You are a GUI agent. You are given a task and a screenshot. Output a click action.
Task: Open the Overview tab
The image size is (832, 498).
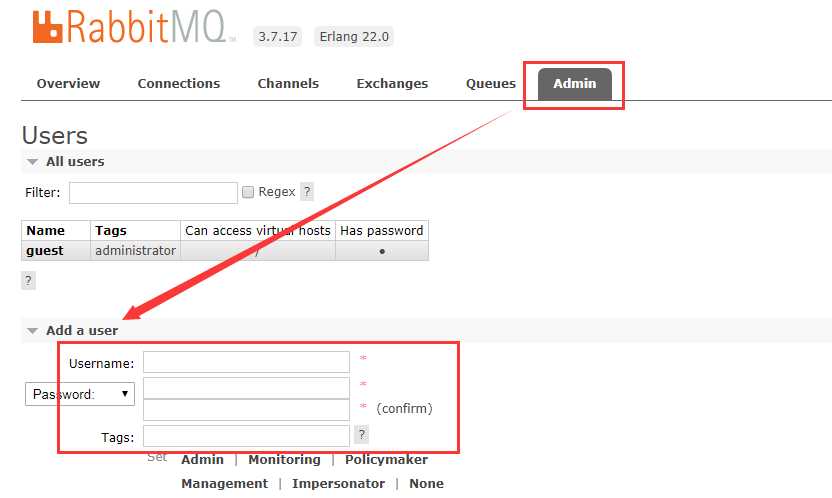[68, 83]
